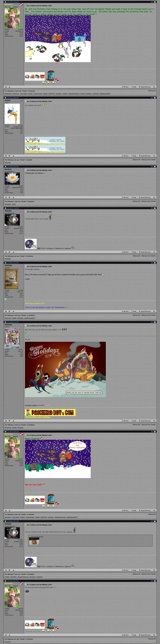Click the go-to-top arrow in post #33 footer
Screen dimensions: 160x644
tap(13, 156)
